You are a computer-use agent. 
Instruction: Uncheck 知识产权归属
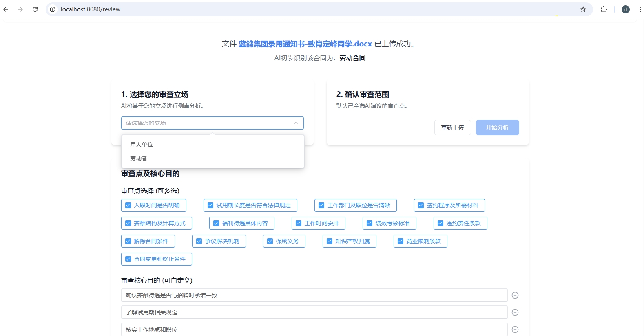tap(350, 241)
